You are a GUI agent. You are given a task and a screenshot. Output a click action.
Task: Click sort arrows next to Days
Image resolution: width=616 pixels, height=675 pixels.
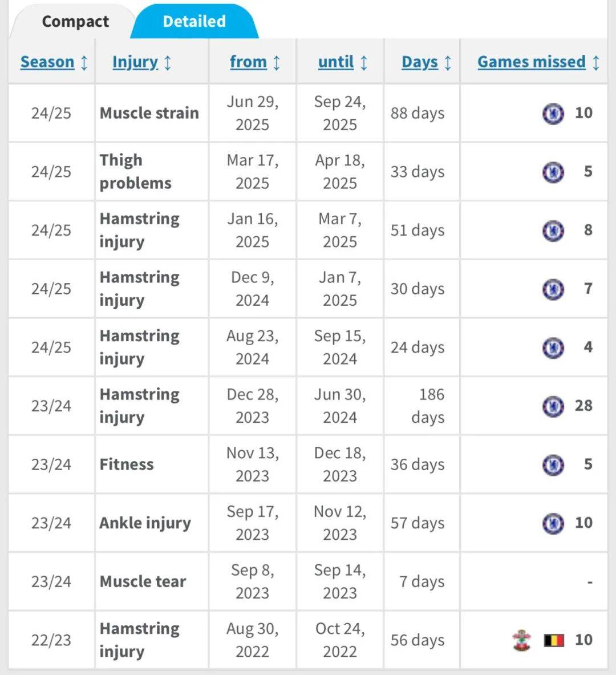[x=448, y=62]
